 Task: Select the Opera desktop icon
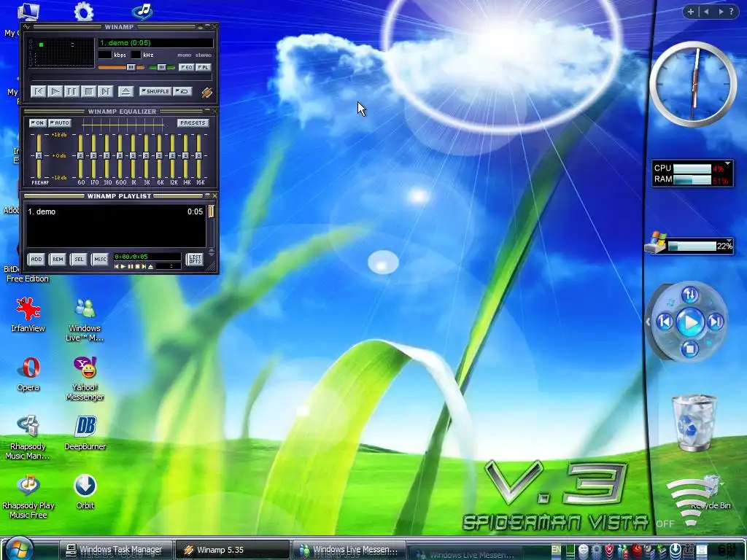(x=28, y=374)
